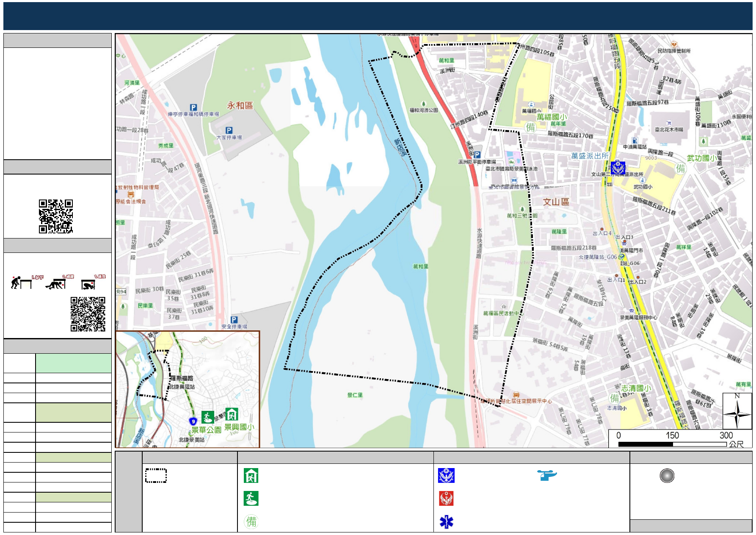Click the evacuation icon at 景華公園 in inset map
The image size is (756, 535).
coord(207,417)
